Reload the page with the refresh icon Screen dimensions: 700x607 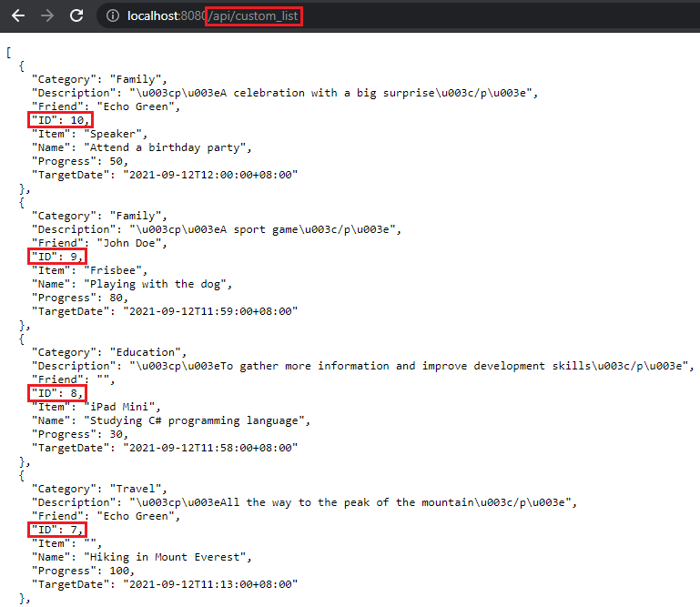(76, 15)
